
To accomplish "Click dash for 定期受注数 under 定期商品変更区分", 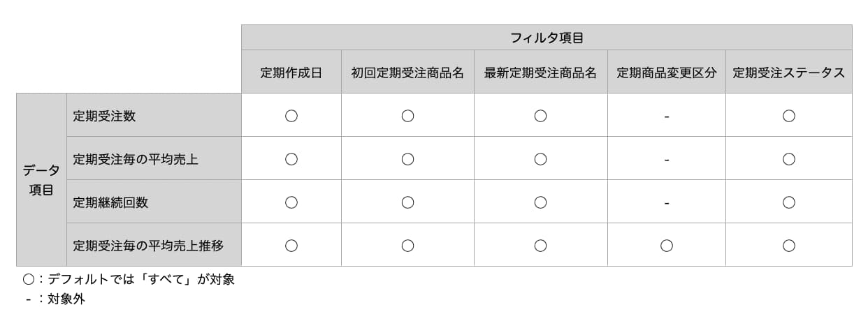I will click(x=667, y=117).
